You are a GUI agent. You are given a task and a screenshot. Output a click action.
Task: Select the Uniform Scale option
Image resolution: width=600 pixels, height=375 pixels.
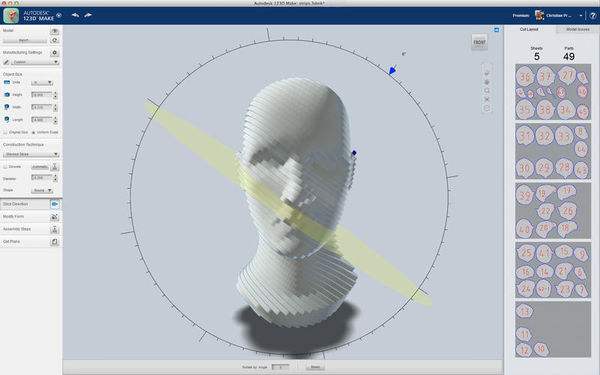pos(45,132)
